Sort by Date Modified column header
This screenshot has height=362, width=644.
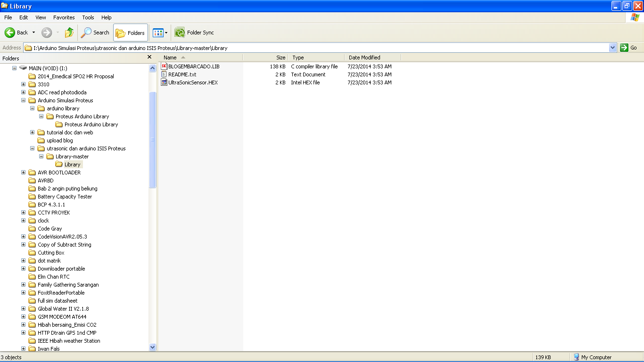373,58
